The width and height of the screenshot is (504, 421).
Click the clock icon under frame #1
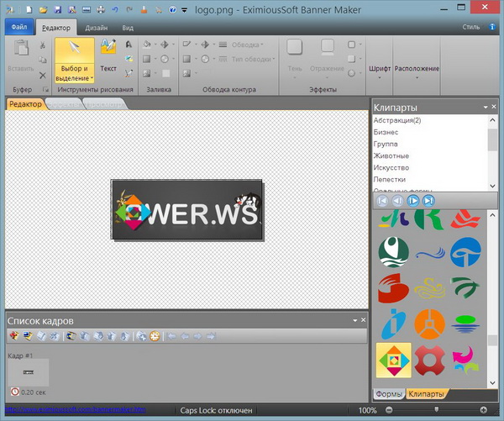tap(14, 392)
